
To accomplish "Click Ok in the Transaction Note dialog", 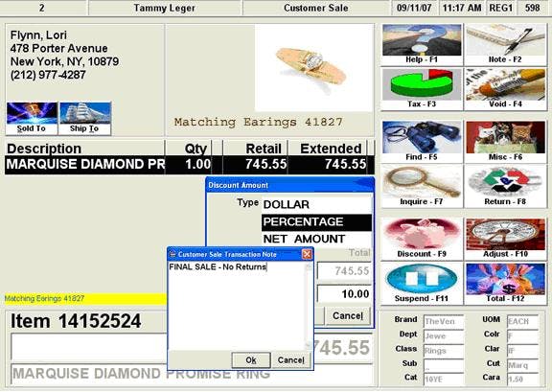I will [x=251, y=360].
